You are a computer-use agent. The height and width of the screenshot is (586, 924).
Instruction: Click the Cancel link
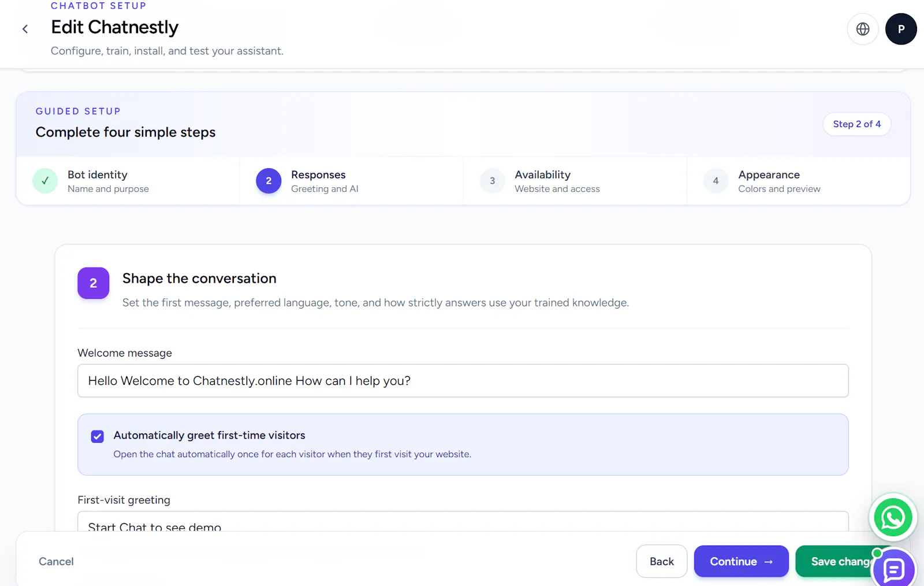56,562
